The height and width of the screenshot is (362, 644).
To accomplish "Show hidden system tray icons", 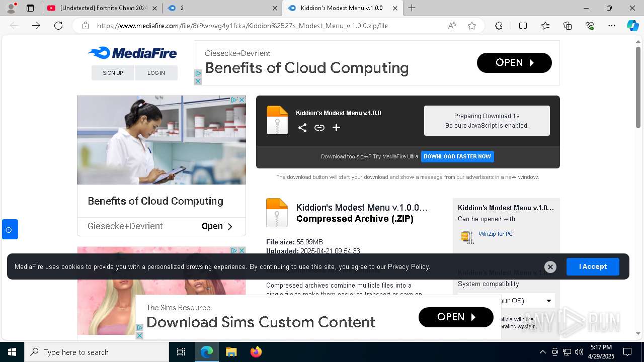I will 542,352.
